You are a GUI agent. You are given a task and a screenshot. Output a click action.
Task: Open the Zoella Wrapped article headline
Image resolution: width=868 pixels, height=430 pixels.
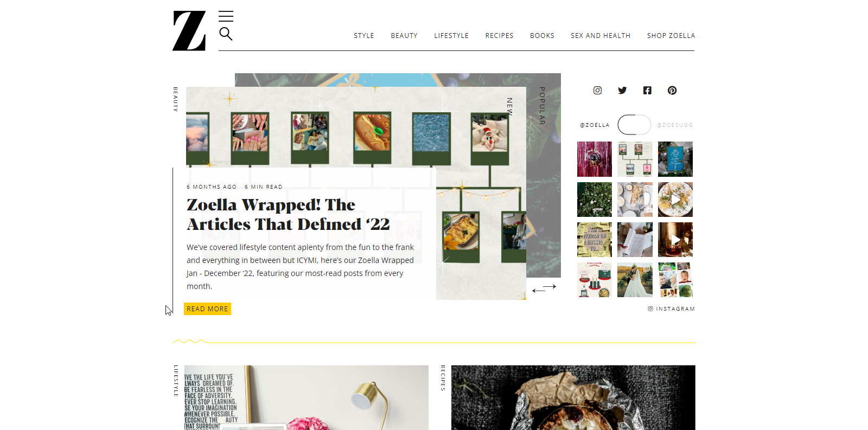(288, 215)
